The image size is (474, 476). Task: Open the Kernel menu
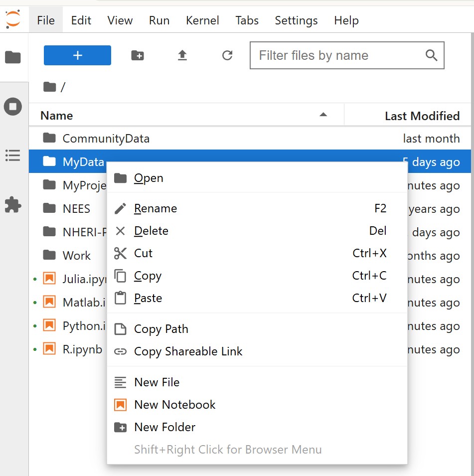tap(202, 20)
